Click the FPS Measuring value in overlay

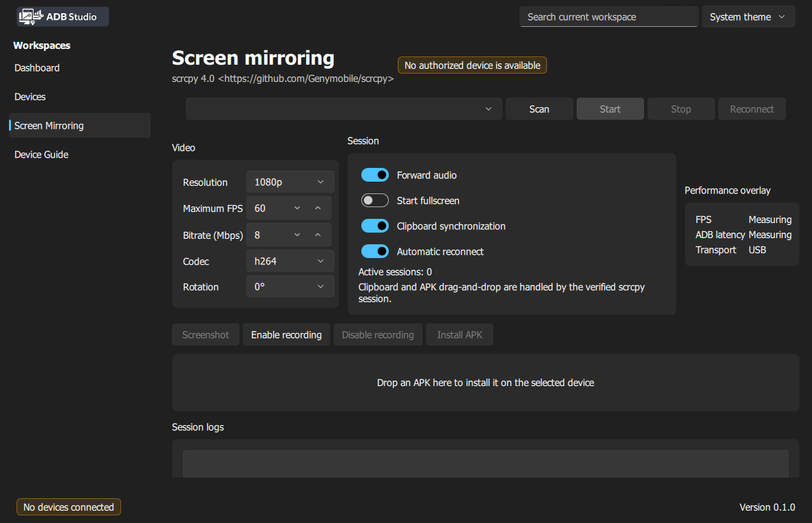click(770, 220)
